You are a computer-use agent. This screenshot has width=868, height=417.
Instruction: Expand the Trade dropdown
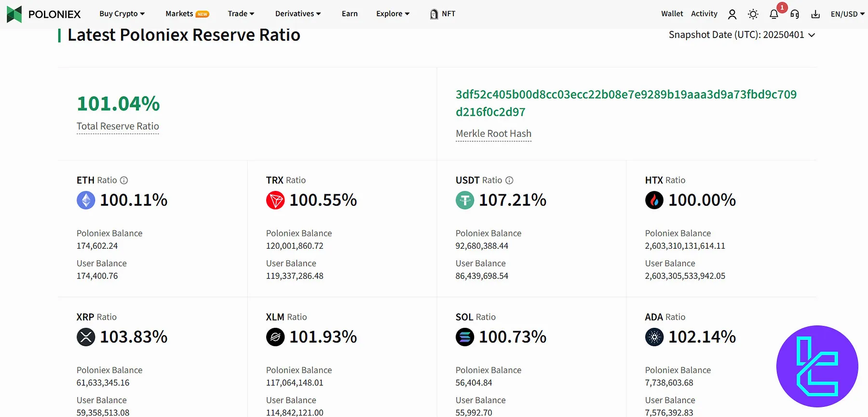(241, 14)
